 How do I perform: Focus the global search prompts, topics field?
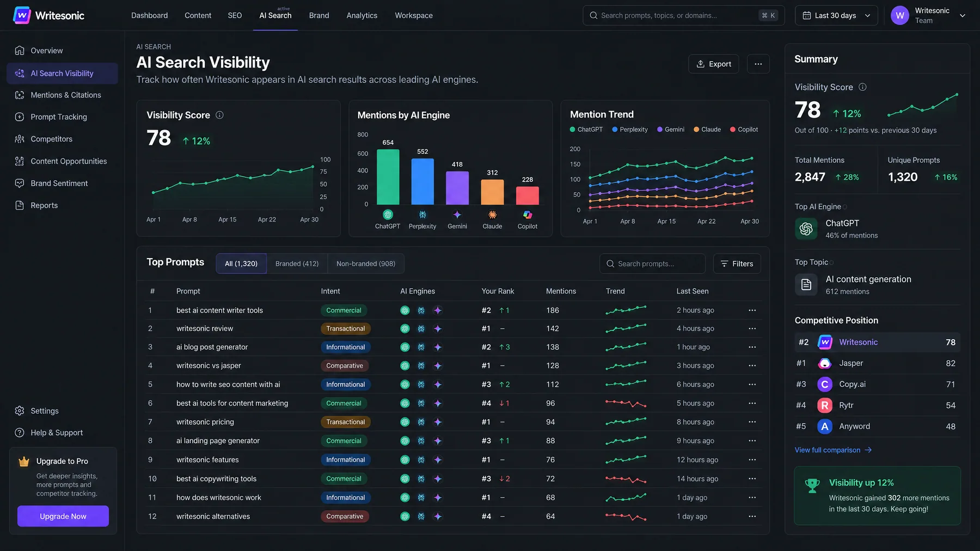[684, 15]
